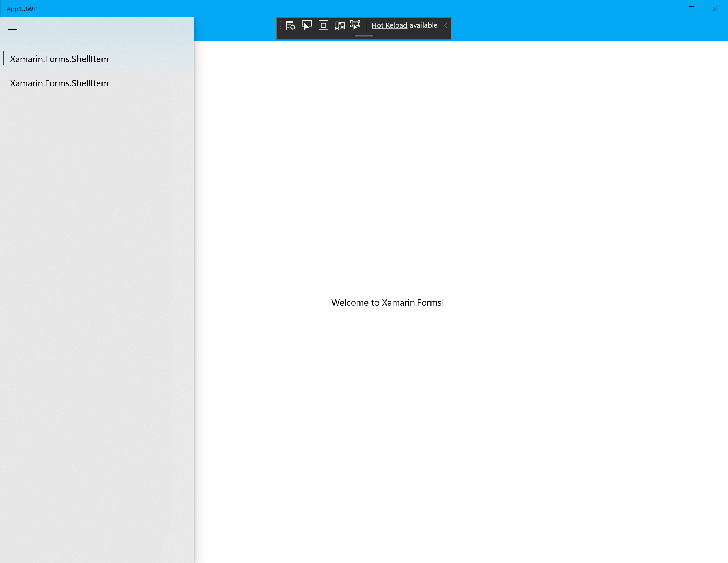Screen dimensions: 728x563
Task: Select the second Xamarin.Forms.ShellItem entry
Action: point(59,83)
